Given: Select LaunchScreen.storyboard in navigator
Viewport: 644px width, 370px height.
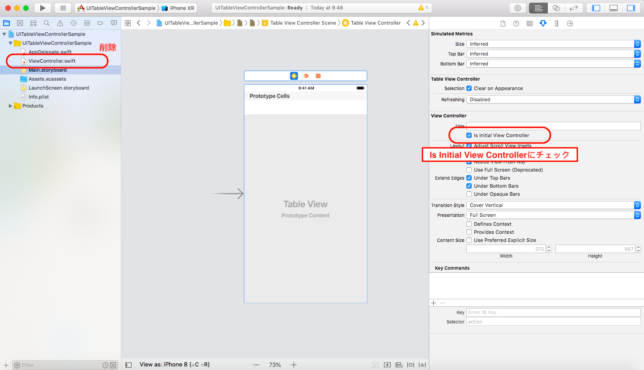Looking at the screenshot, I should click(x=58, y=88).
